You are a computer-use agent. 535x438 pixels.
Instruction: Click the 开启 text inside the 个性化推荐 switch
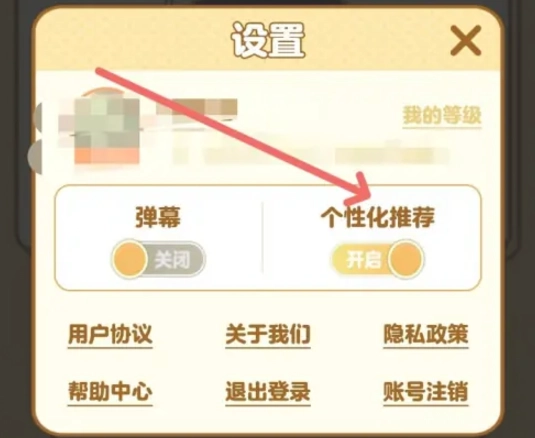tap(364, 260)
